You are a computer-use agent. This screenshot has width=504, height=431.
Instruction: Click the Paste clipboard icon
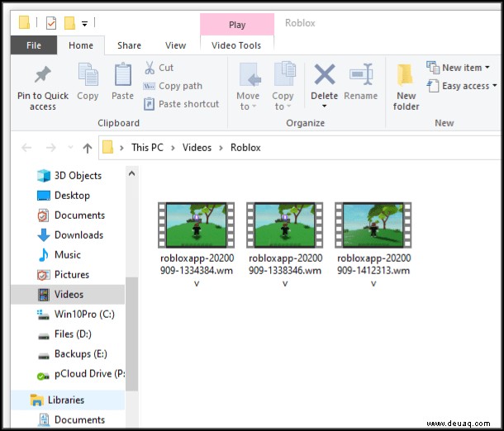123,75
